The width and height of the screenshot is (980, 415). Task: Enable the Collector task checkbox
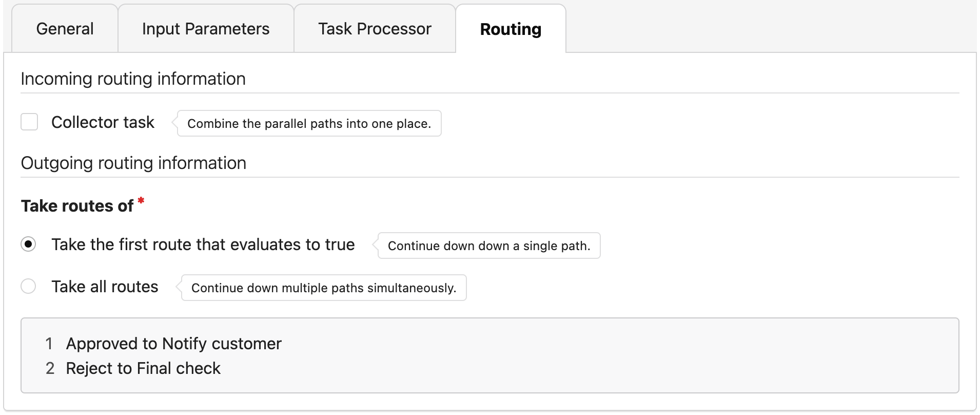click(x=29, y=122)
